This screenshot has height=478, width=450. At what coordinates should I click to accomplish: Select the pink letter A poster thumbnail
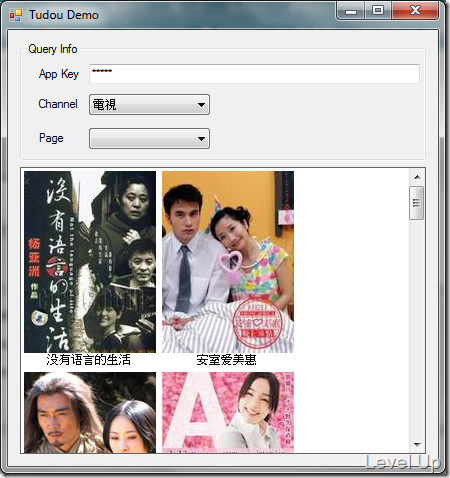tap(228, 413)
